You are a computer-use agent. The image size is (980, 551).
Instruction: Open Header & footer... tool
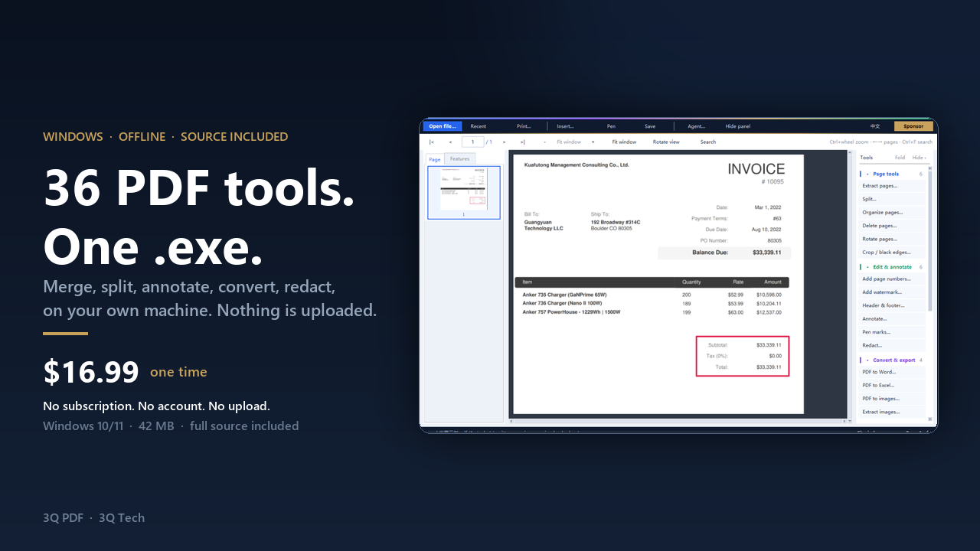(x=892, y=305)
